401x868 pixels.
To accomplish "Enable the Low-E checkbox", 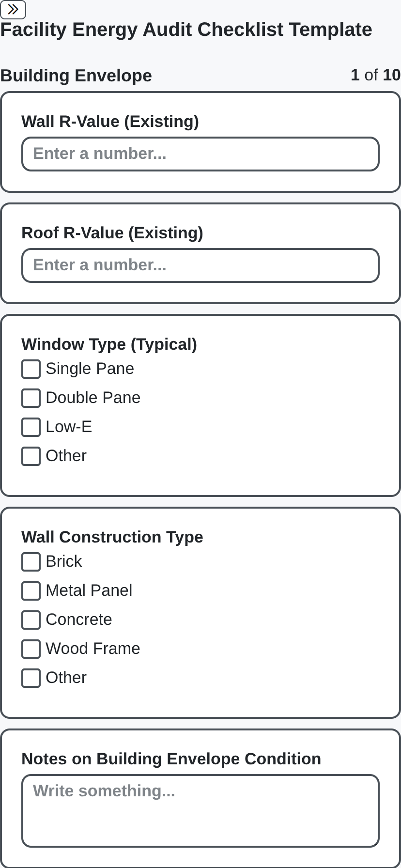I will 31,427.
